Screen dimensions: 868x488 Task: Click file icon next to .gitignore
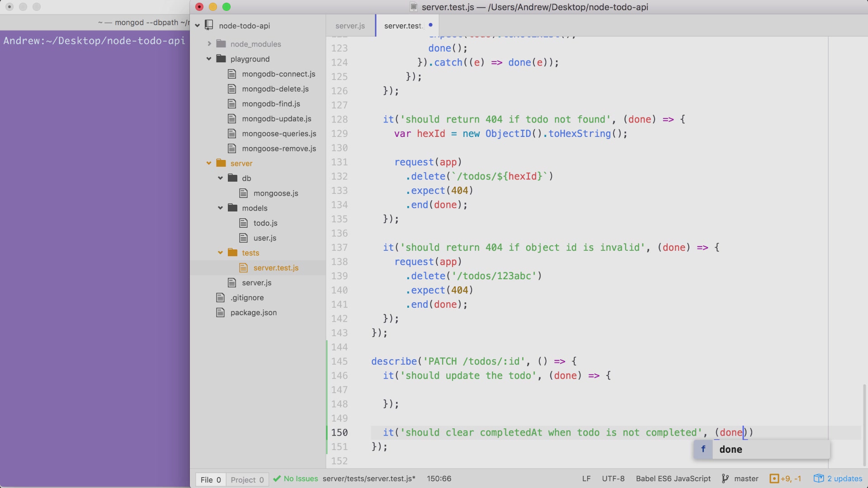coord(221,297)
